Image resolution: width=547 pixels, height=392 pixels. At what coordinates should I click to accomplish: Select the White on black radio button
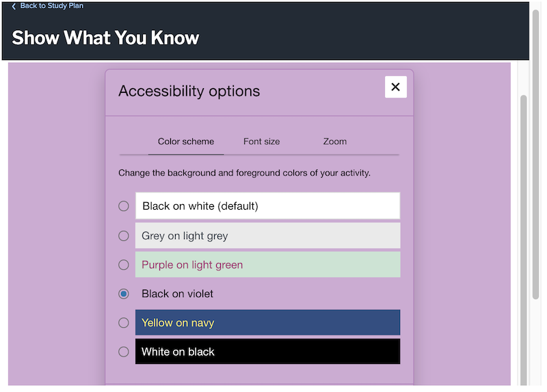[124, 352]
